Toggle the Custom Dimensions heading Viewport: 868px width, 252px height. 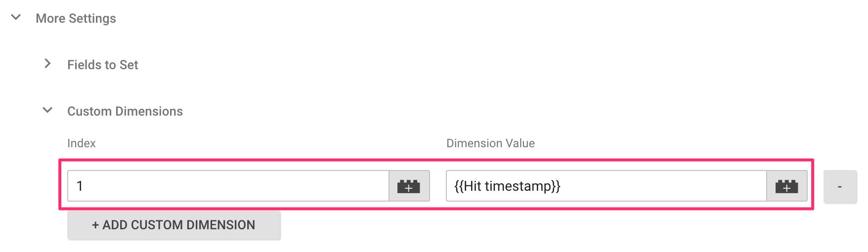coord(125,111)
